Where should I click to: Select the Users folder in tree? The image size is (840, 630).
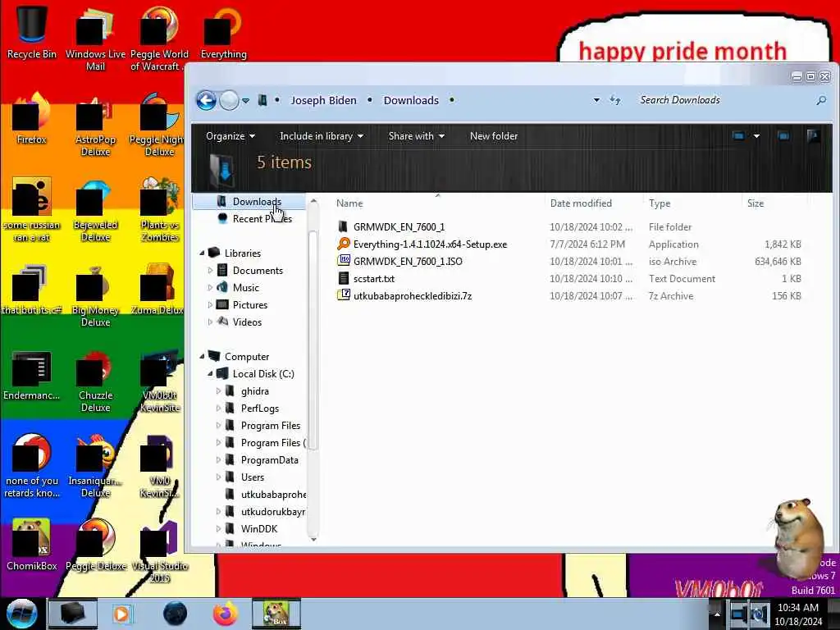click(253, 477)
